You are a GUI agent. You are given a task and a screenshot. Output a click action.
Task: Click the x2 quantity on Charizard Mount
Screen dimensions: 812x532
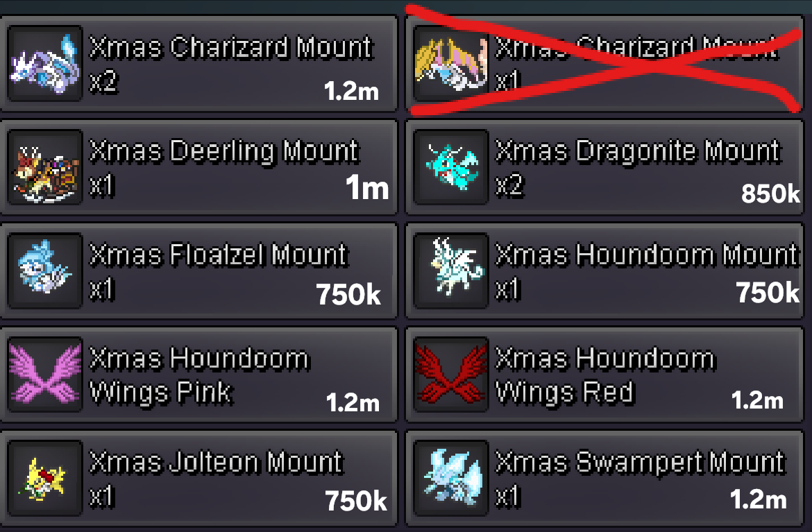click(103, 82)
